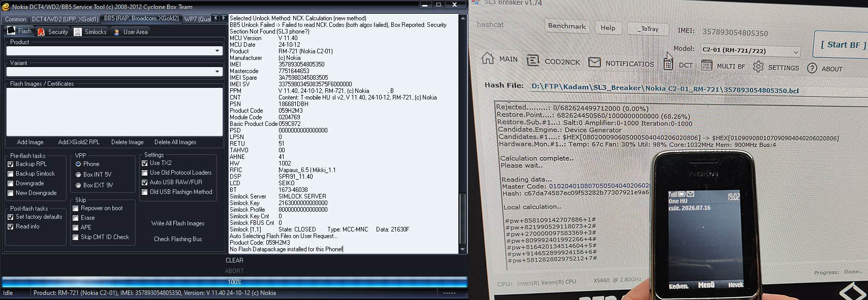The width and height of the screenshot is (868, 300).
Task: Click the ABORT button
Action: [x=234, y=271]
